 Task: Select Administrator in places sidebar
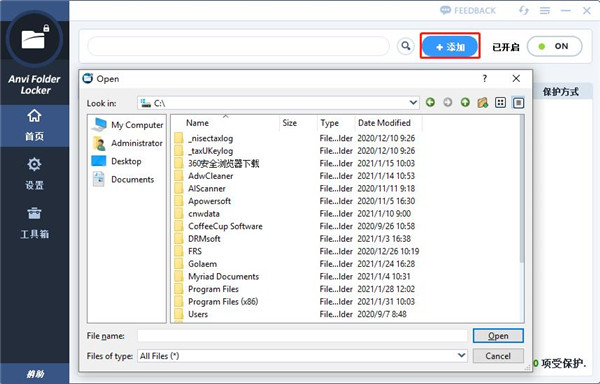[128, 143]
